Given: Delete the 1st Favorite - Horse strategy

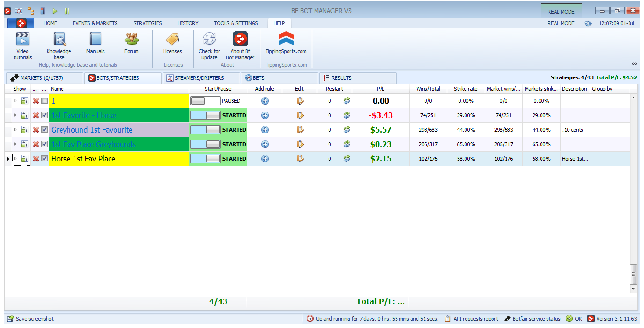Looking at the screenshot, I should coord(36,115).
